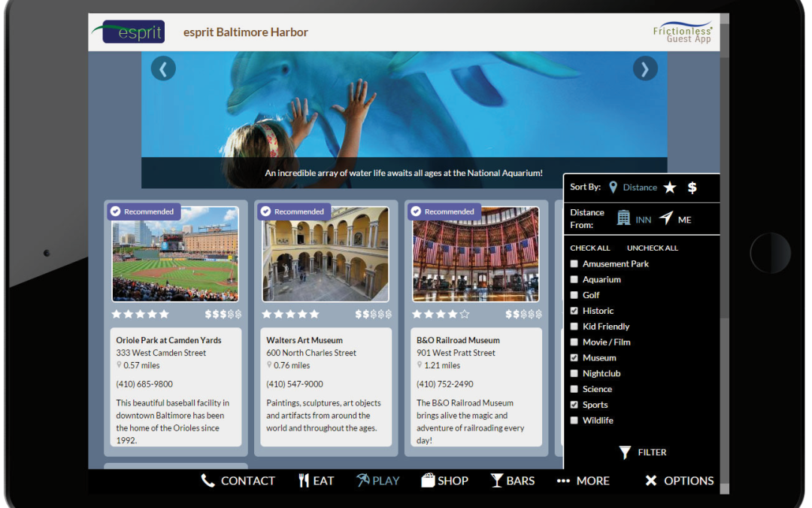Disable the Sports checkbox
This screenshot has width=812, height=508.
(574, 405)
